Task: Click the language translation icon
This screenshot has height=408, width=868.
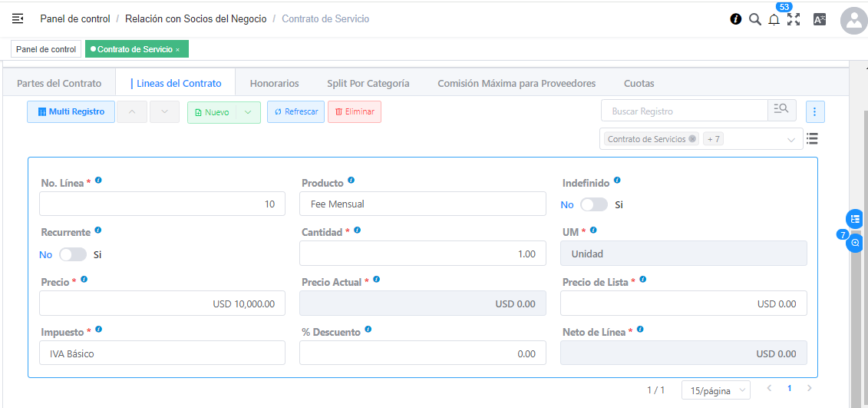Action: [x=820, y=19]
